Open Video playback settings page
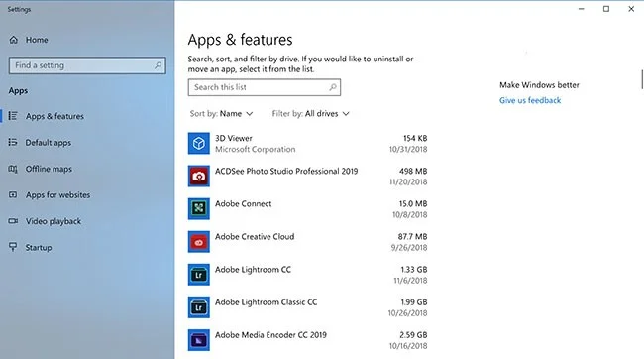Viewport: 644px width, 359px height. coord(54,221)
